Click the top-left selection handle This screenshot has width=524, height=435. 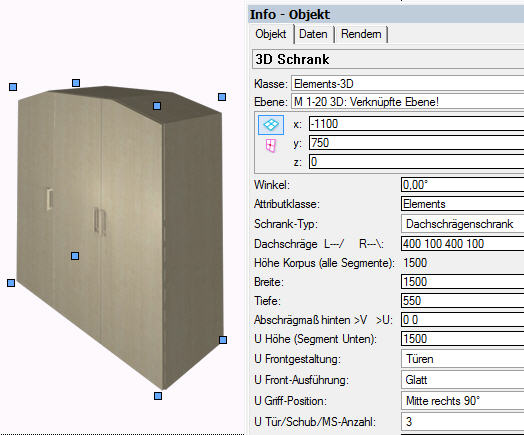click(13, 87)
